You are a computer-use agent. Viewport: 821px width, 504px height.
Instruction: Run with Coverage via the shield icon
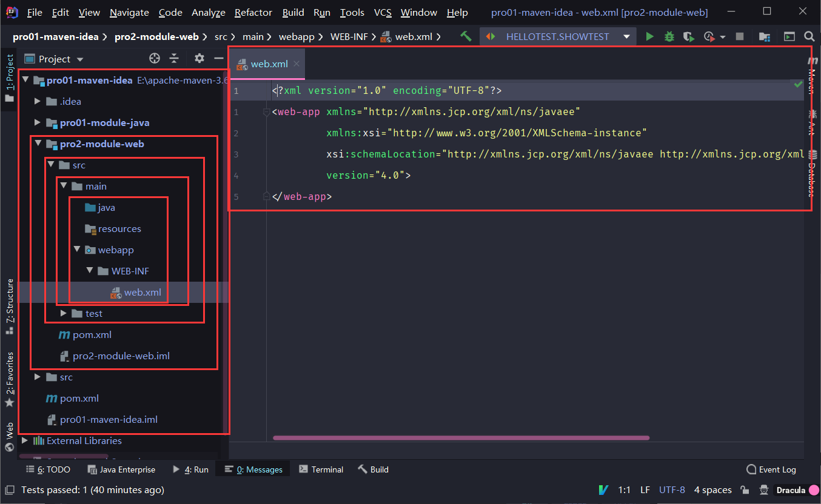(688, 36)
